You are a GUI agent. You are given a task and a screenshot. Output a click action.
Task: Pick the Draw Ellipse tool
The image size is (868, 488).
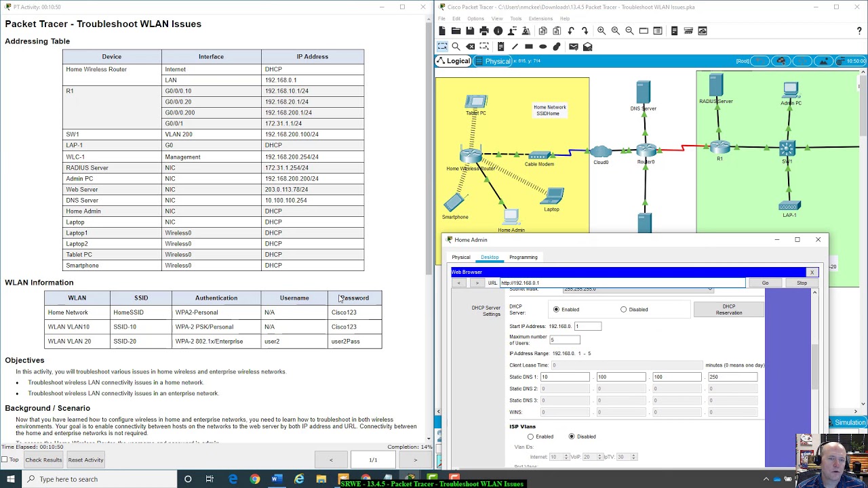tap(542, 46)
